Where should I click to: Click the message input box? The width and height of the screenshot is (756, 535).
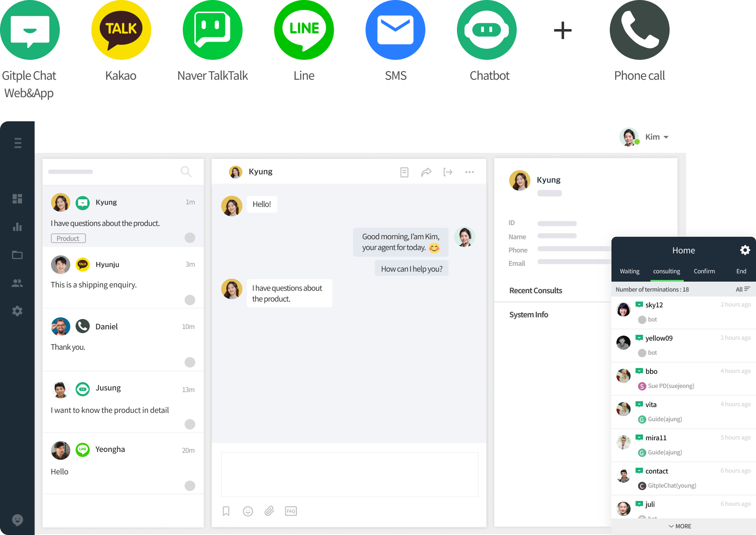tap(349, 474)
